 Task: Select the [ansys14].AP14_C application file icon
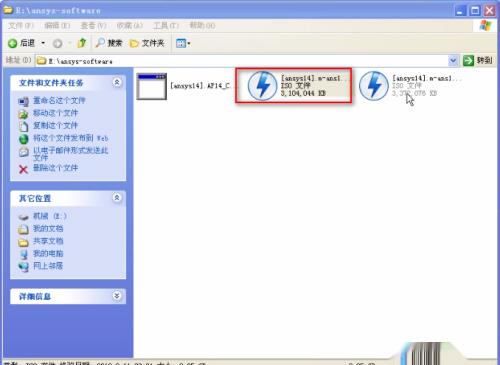click(x=152, y=86)
